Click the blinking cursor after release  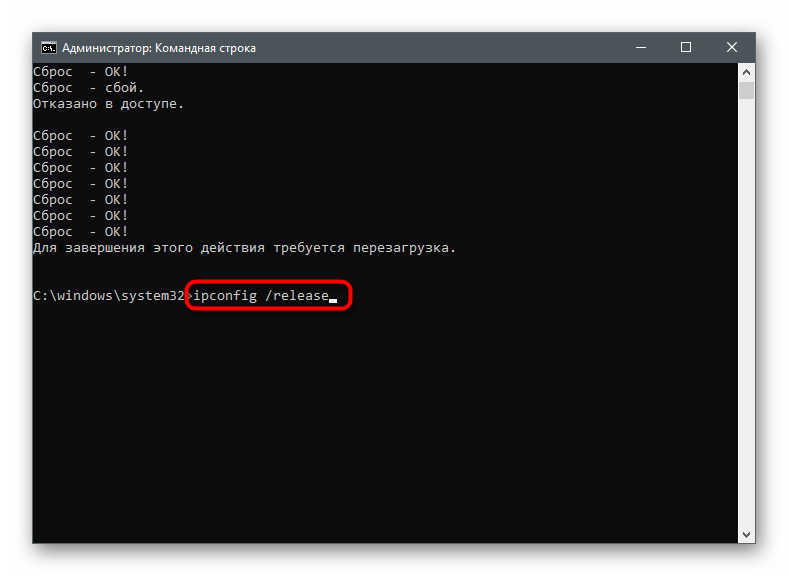333,301
